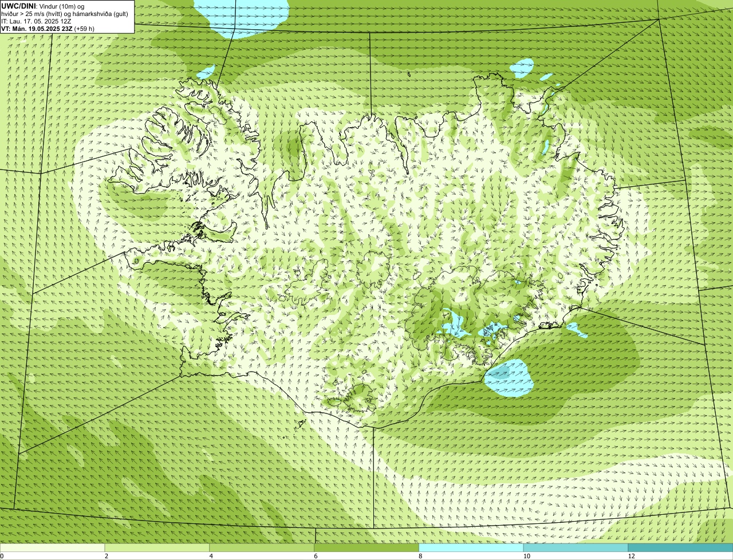This screenshot has height=560, width=733.
Task: Click the '(+59 h)' forecast offset text
Action: tap(84, 28)
